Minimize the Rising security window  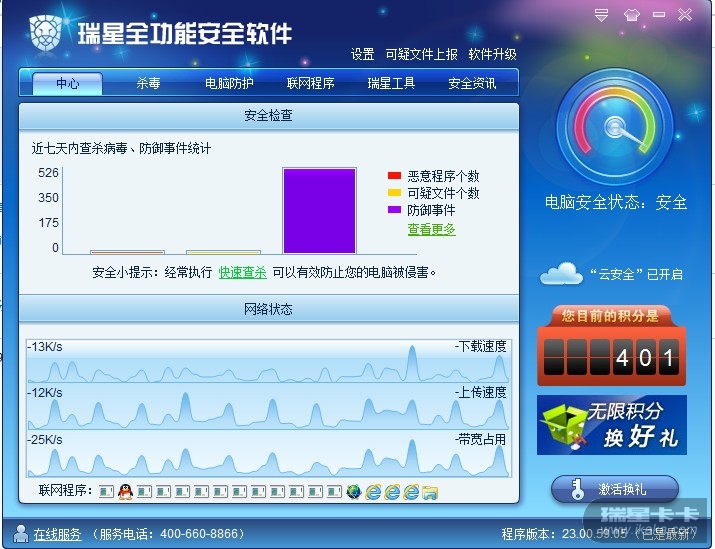click(659, 15)
